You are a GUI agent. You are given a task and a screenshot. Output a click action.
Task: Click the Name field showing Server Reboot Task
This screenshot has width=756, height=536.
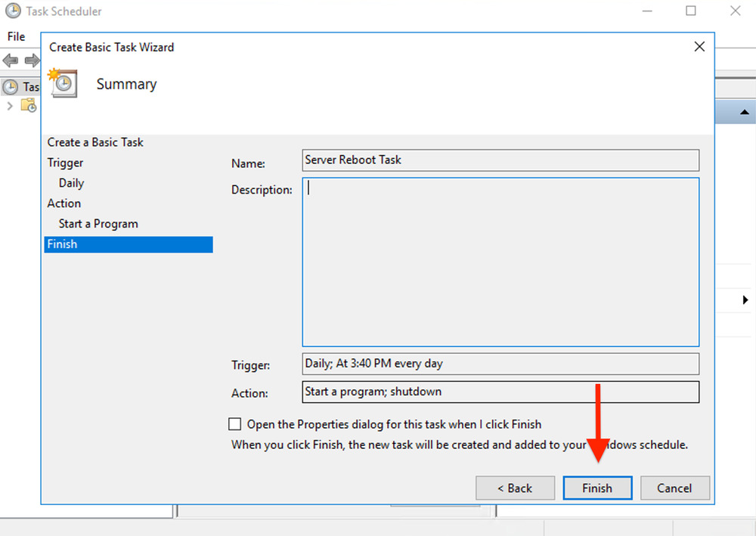[x=500, y=160]
